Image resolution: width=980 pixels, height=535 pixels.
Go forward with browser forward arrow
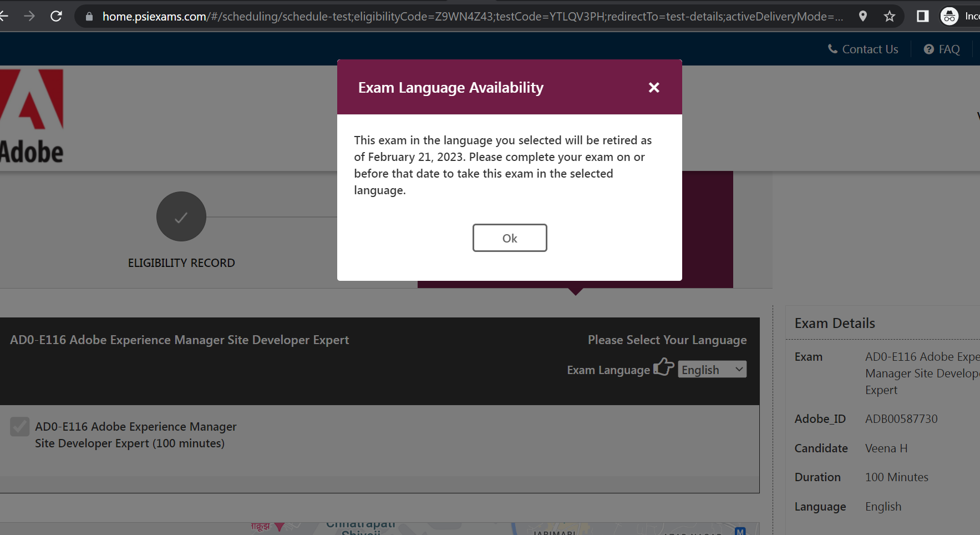[x=29, y=16]
